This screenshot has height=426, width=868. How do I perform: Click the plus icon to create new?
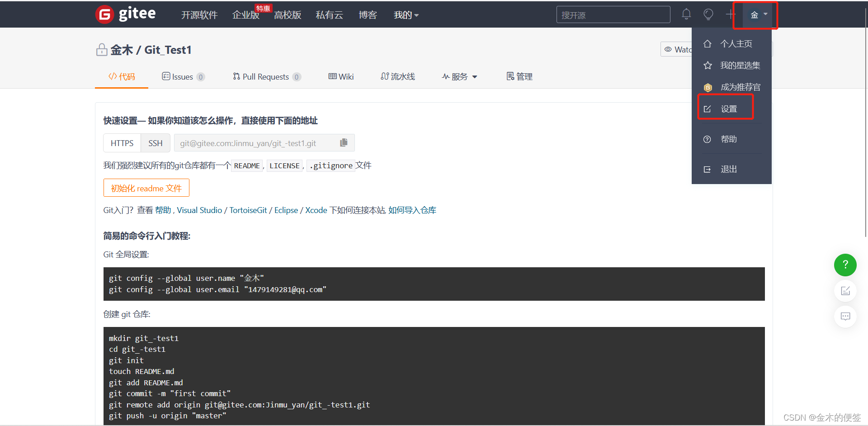pyautogui.click(x=730, y=14)
